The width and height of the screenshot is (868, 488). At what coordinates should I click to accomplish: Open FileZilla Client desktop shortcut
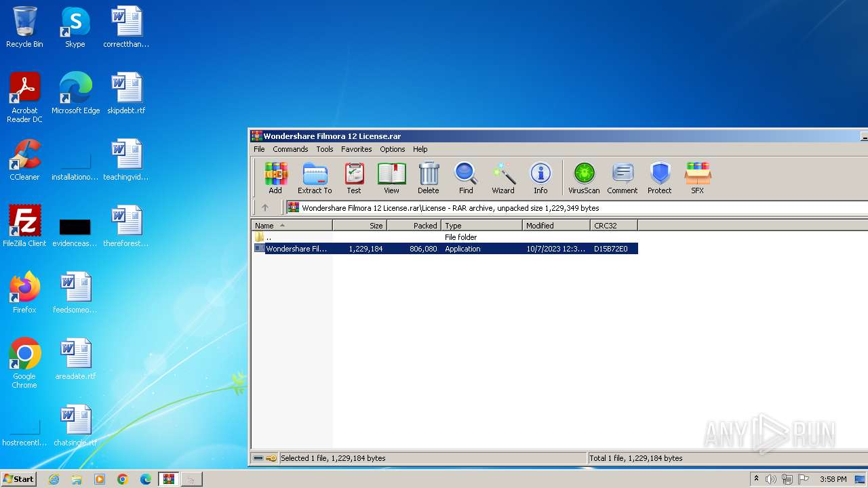click(x=24, y=227)
